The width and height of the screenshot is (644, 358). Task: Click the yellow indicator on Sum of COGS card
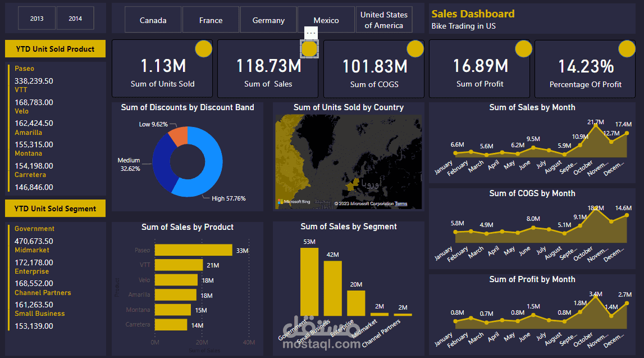(x=415, y=49)
